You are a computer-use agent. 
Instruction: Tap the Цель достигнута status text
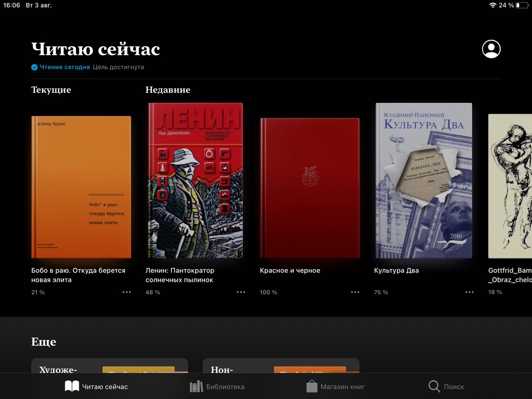[x=118, y=67]
